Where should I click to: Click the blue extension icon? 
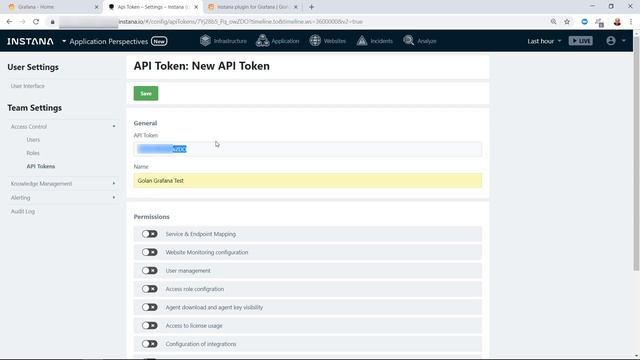pyautogui.click(x=584, y=22)
